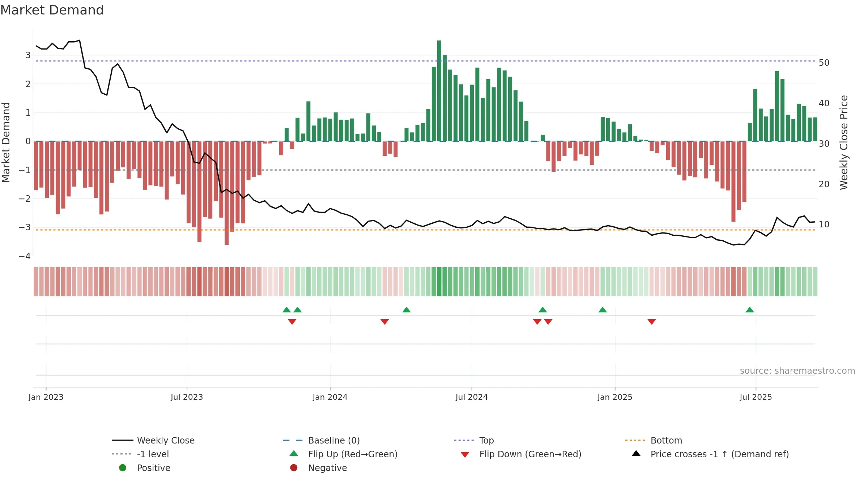The width and height of the screenshot is (868, 488).
Task: Click the red flip-down marker after Jan 2025
Action: tap(652, 322)
